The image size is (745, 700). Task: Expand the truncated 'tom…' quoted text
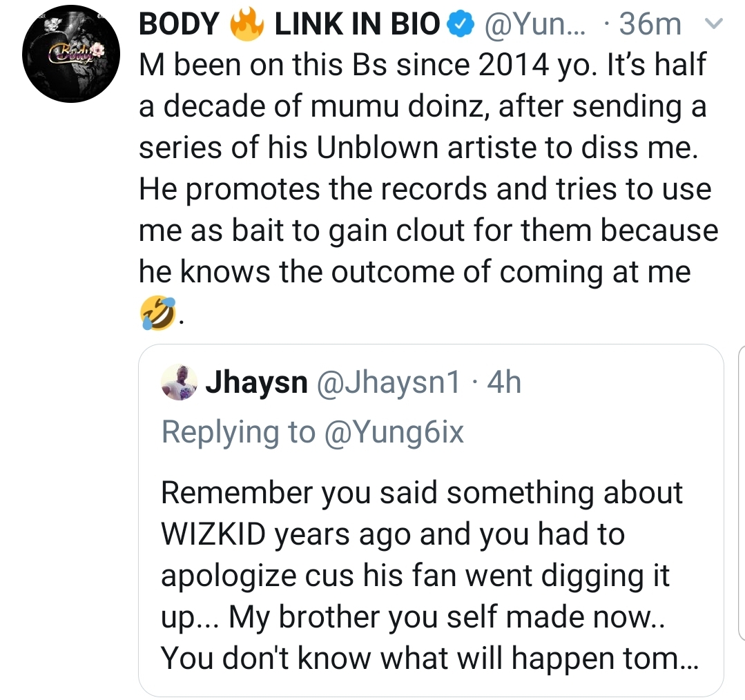pos(677,659)
